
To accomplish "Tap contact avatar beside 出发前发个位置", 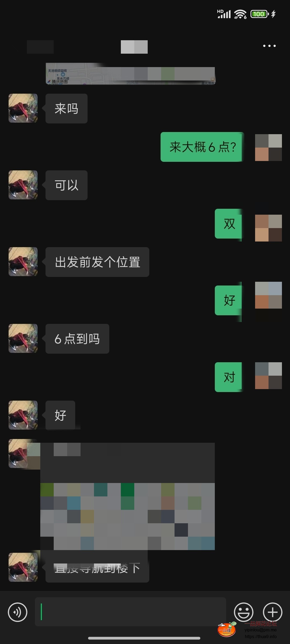I will (23, 262).
